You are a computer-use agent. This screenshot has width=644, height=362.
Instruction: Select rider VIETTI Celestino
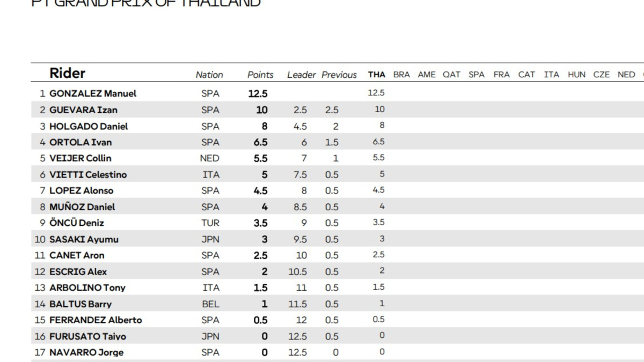coord(88,175)
